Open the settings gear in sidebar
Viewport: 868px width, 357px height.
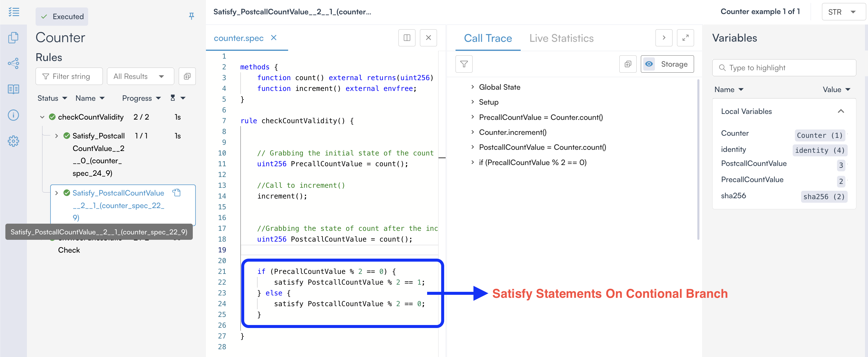13,141
